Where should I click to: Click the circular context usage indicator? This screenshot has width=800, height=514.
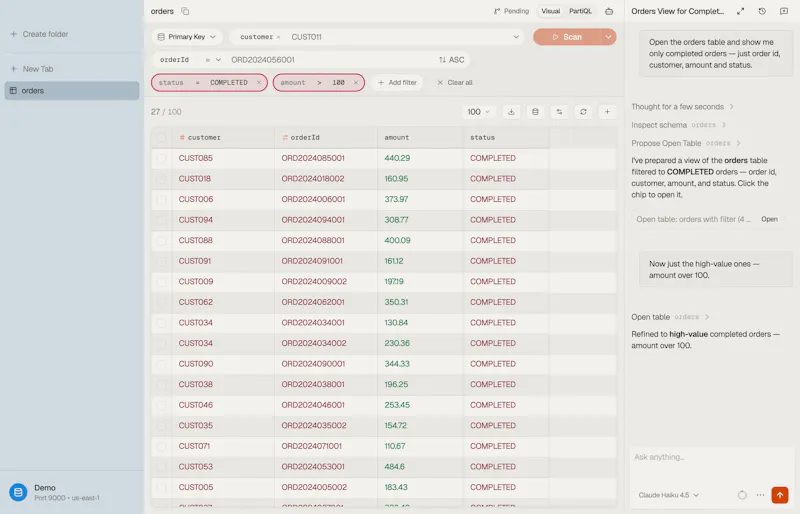(742, 495)
